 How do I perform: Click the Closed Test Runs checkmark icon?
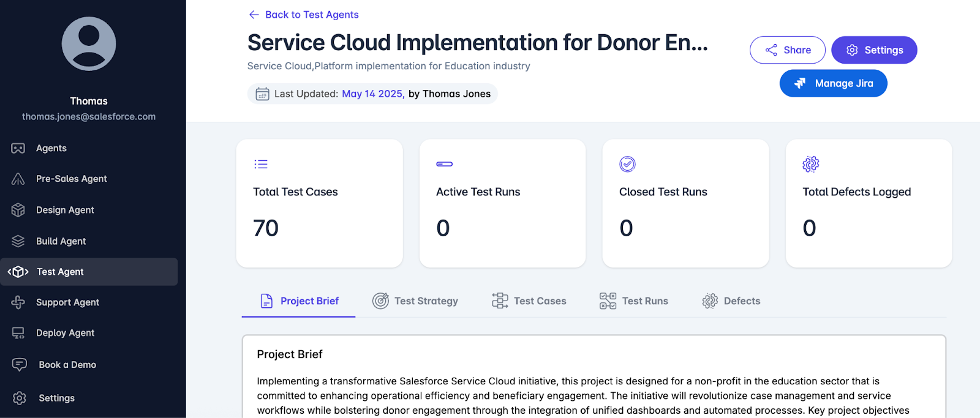click(627, 164)
